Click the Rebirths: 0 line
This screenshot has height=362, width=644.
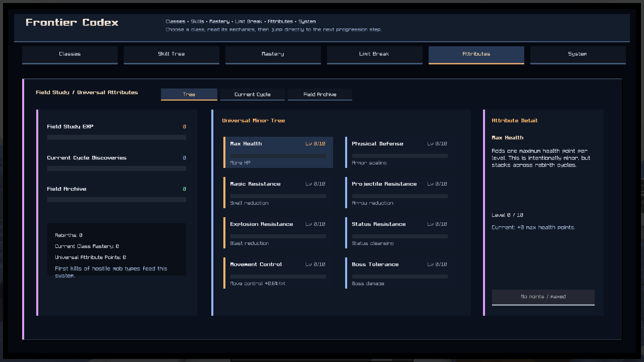point(69,235)
